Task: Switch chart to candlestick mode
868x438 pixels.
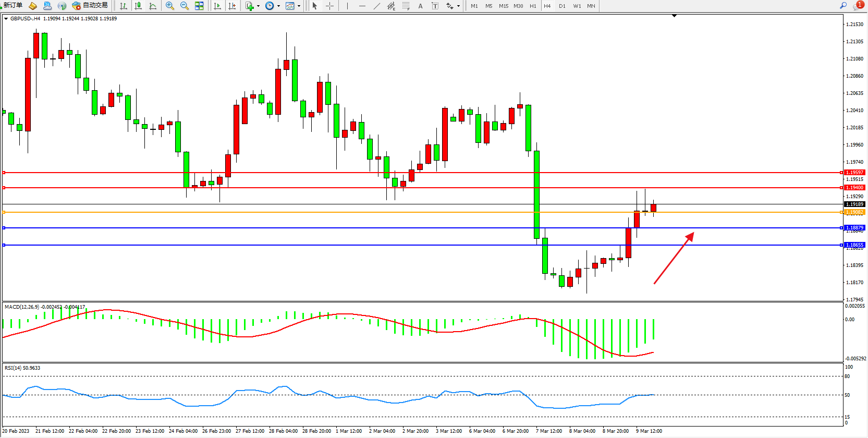Action: coord(138,6)
